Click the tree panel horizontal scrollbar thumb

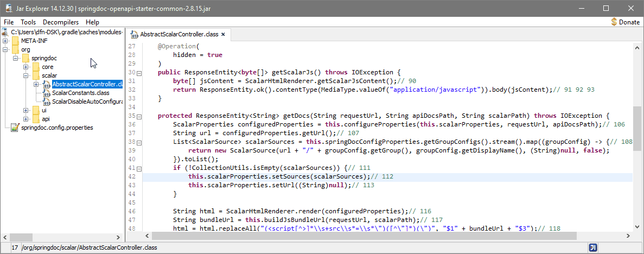tap(21, 237)
